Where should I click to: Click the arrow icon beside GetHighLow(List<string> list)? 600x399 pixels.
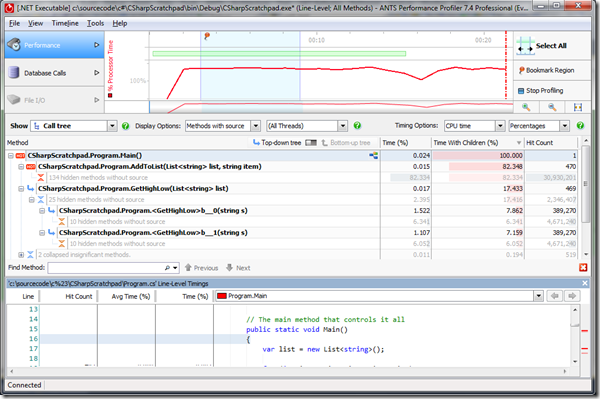pyautogui.click(x=31, y=189)
